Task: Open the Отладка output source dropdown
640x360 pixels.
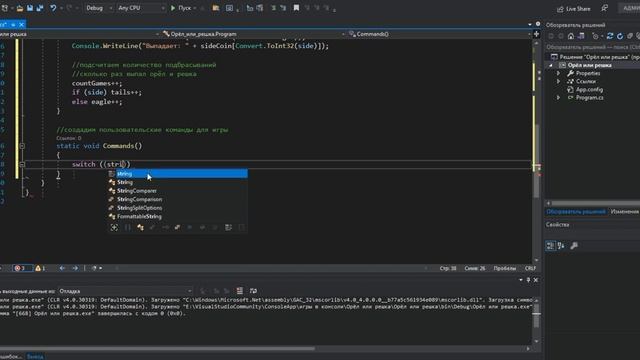Action: [125, 291]
